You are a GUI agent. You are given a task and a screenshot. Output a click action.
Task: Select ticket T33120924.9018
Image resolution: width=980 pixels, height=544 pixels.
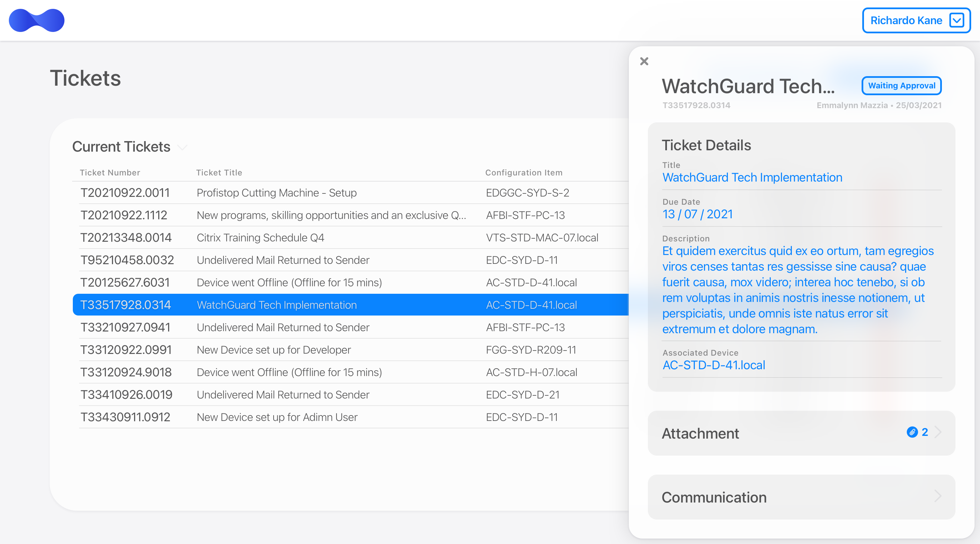[x=126, y=372]
